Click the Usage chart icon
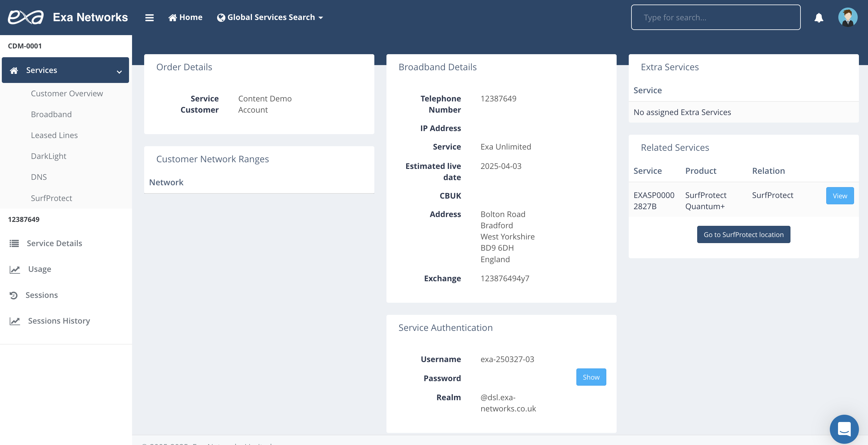 15,269
